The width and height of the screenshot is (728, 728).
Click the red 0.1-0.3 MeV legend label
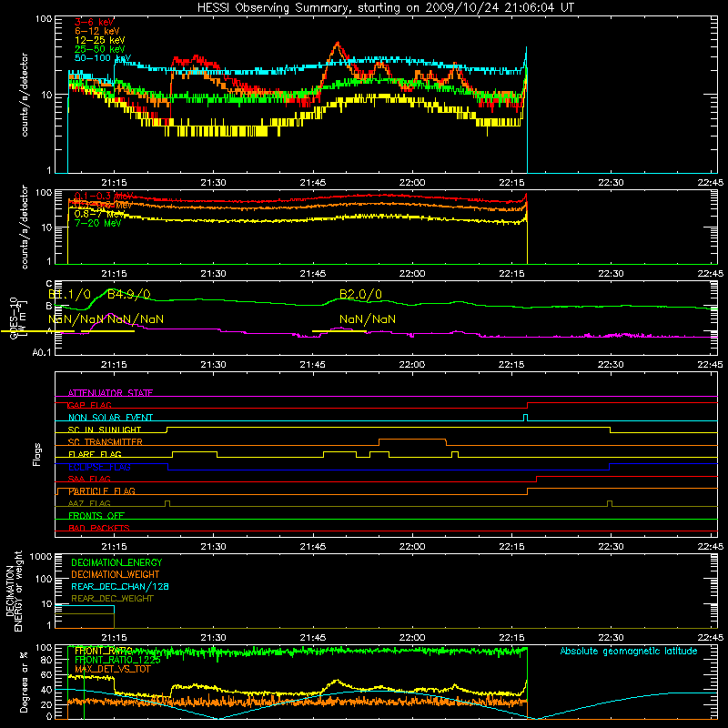click(x=104, y=196)
